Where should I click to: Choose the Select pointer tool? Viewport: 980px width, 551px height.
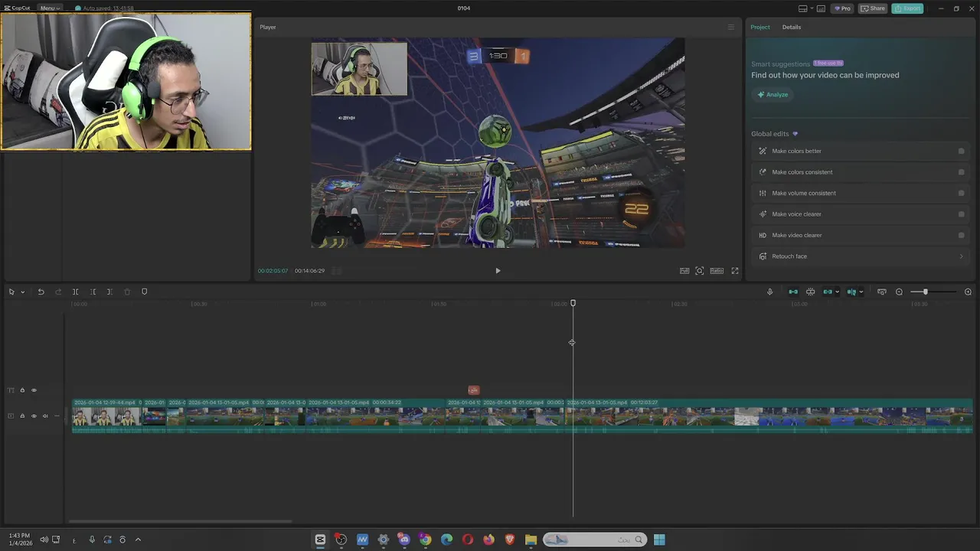point(11,292)
